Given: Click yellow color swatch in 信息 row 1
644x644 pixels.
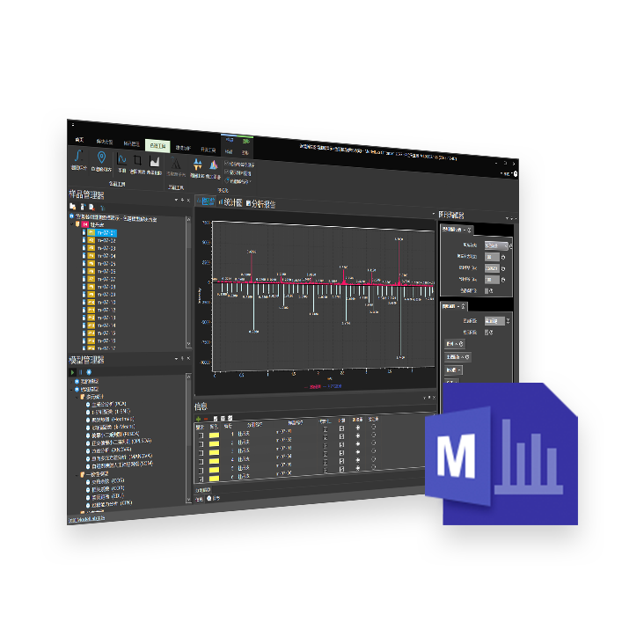Looking at the screenshot, I should 214,435.
